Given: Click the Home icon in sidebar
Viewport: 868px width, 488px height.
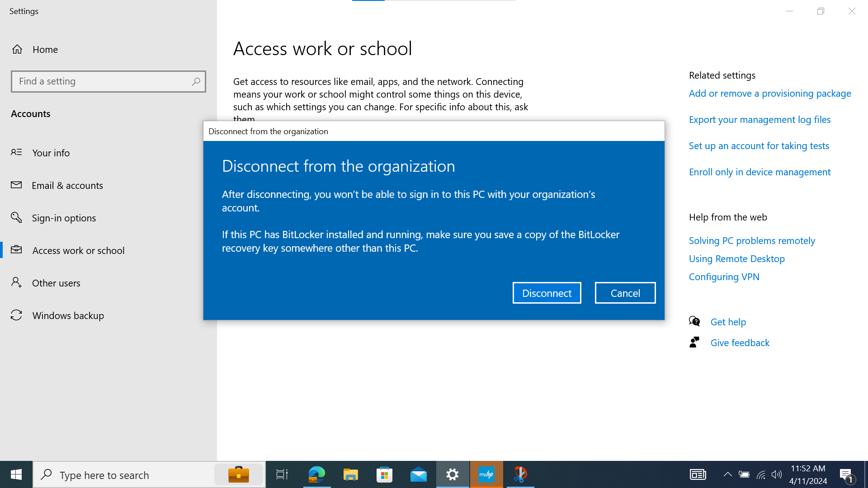Looking at the screenshot, I should click(17, 49).
